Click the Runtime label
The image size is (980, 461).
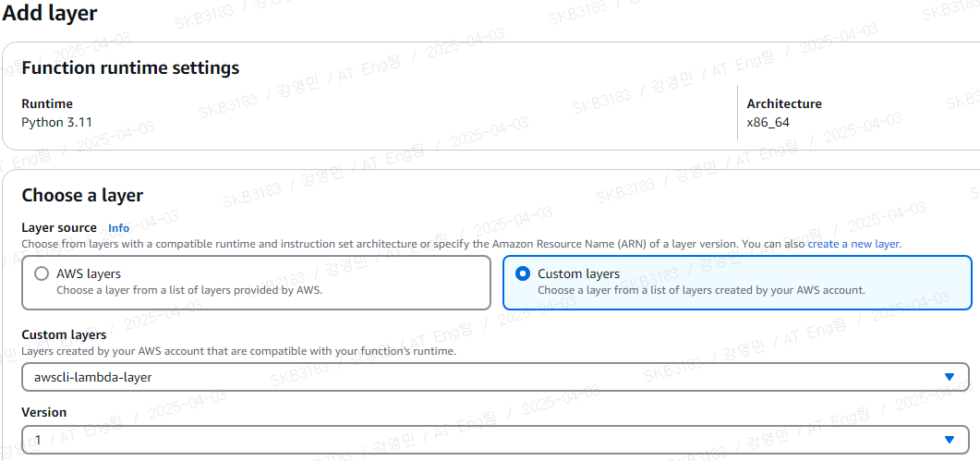[x=47, y=103]
